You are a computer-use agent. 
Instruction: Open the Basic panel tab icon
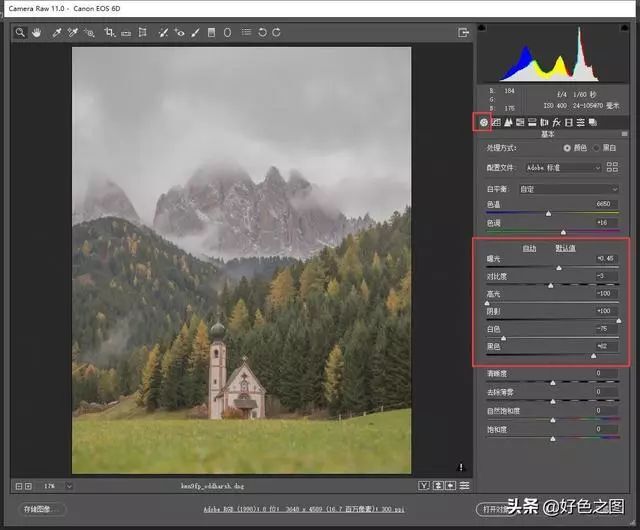(483, 122)
